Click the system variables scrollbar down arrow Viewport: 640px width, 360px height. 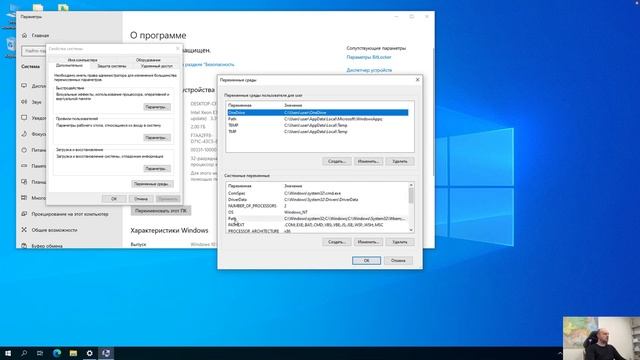point(411,230)
